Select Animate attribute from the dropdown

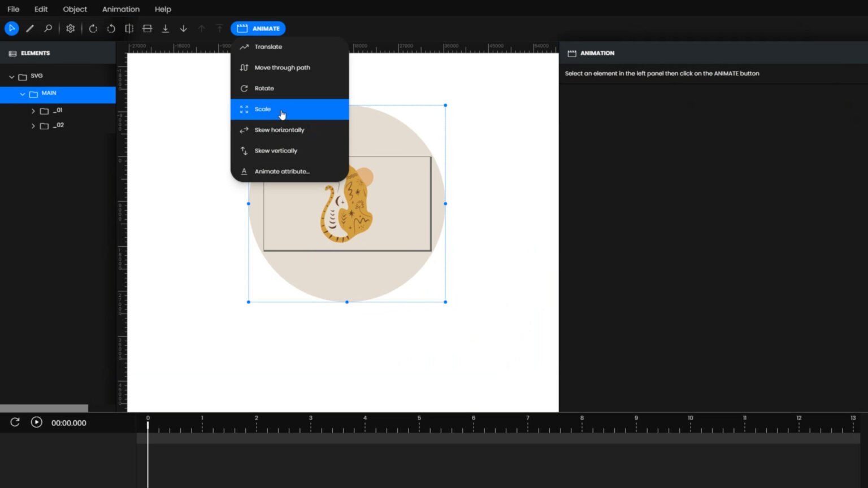click(281, 171)
